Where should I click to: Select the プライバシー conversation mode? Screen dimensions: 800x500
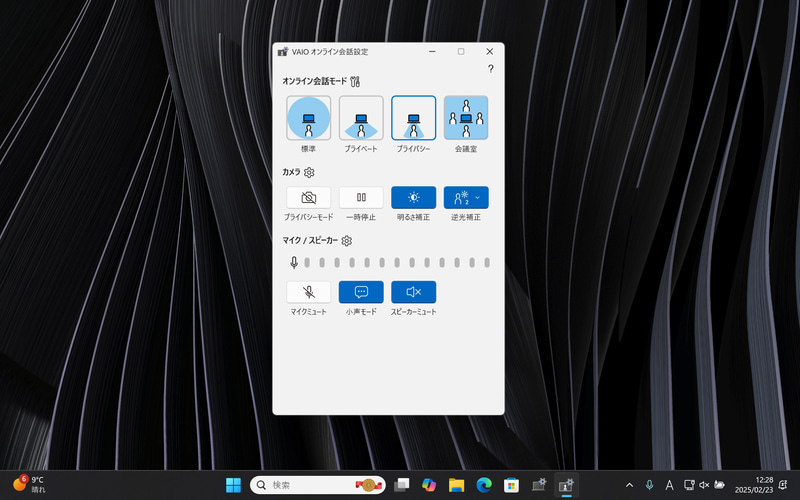pyautogui.click(x=413, y=118)
